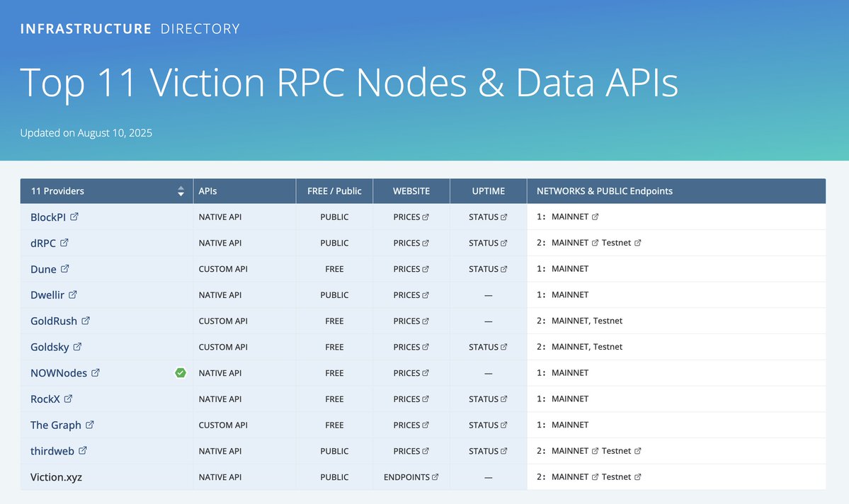Click the DIRECTORY breadcrumb text
The height and width of the screenshot is (504, 849).
pos(200,29)
